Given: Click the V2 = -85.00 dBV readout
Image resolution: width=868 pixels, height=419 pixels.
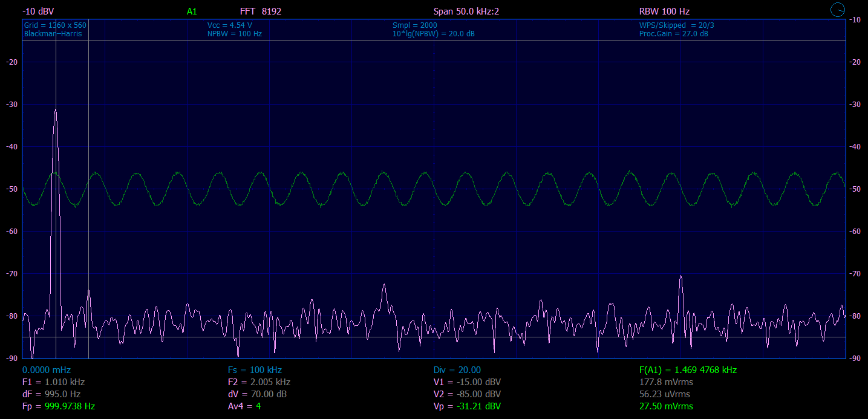Looking at the screenshot, I should [x=467, y=394].
